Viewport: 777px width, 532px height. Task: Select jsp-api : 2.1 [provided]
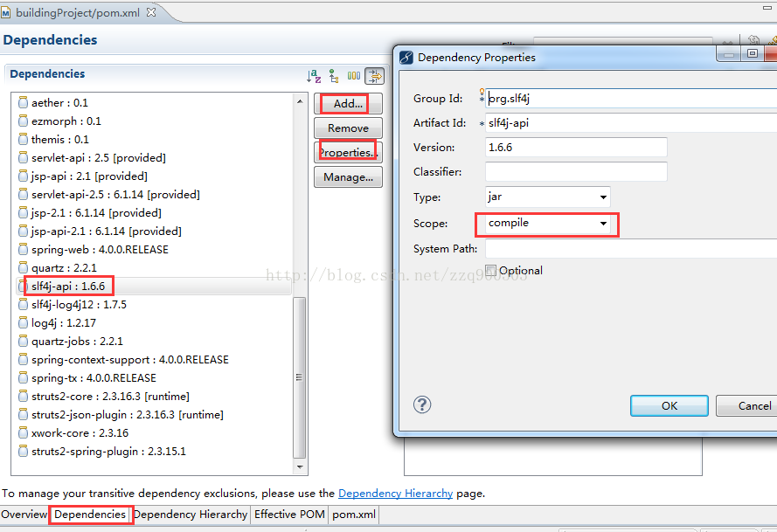89,176
